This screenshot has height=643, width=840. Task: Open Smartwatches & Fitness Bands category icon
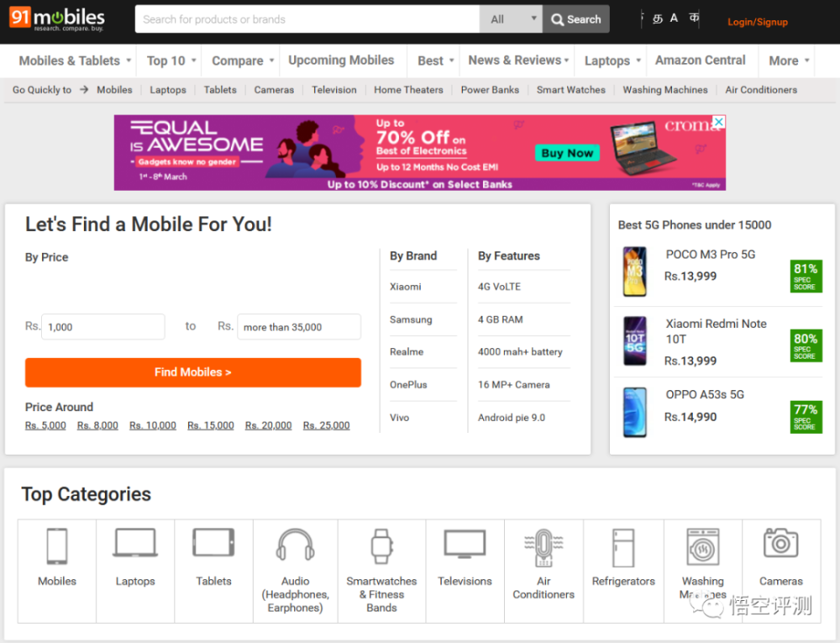pyautogui.click(x=381, y=546)
